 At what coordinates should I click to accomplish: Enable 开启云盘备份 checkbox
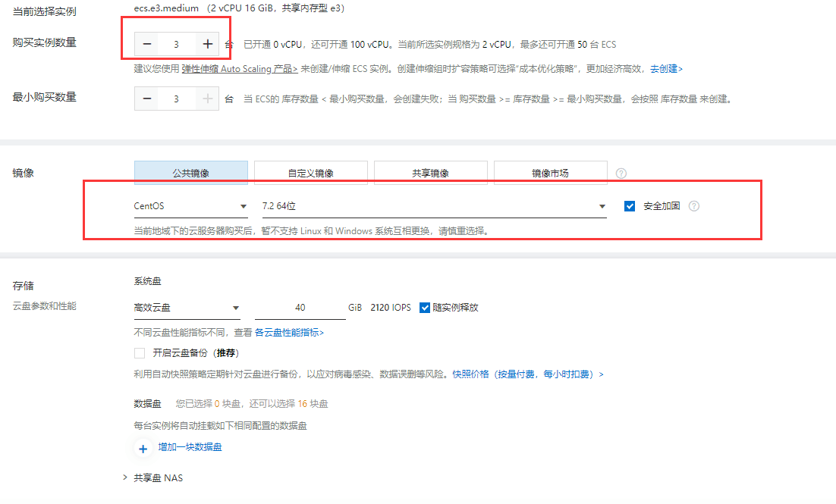139,353
